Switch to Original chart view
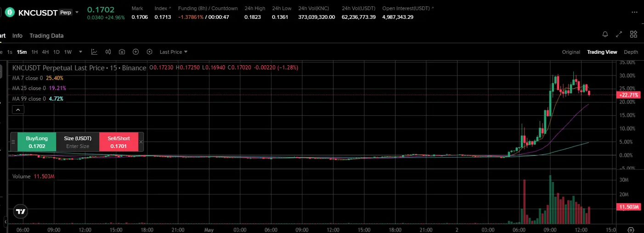This screenshot has height=233, width=644. tap(571, 52)
